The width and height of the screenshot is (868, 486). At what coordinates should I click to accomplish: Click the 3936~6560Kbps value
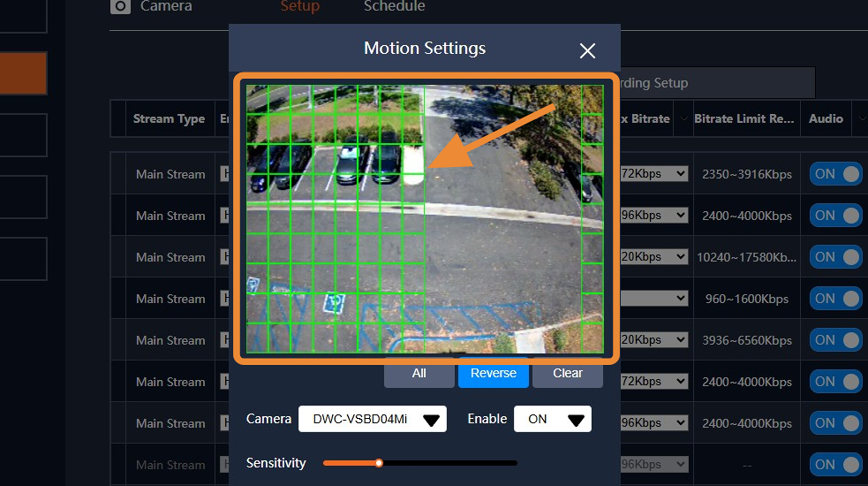[747, 340]
